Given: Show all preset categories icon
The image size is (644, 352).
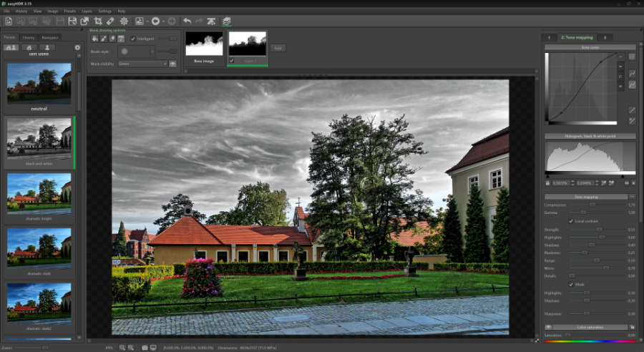Looking at the screenshot, I should 11,48.
